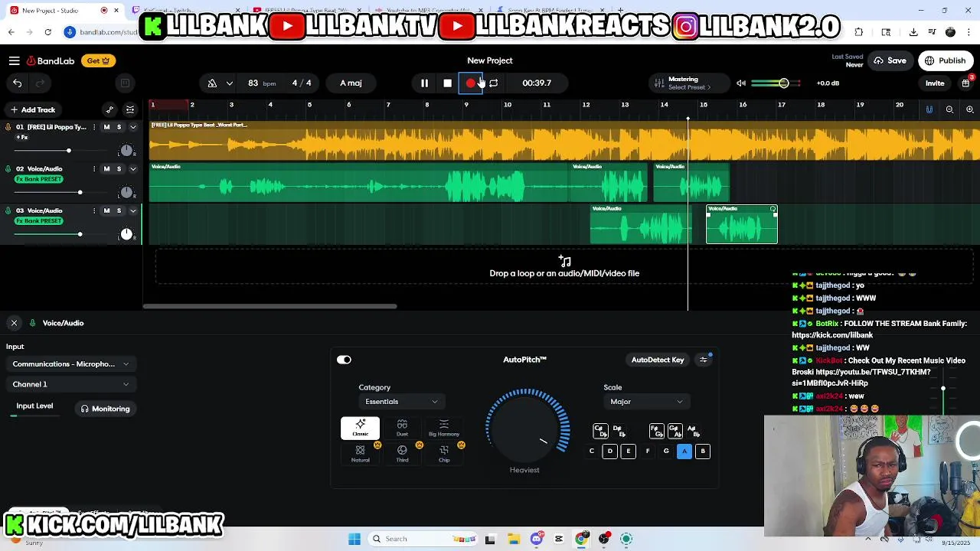Image resolution: width=980 pixels, height=551 pixels.
Task: Mute track 02 Voice/Audio
Action: [106, 168]
